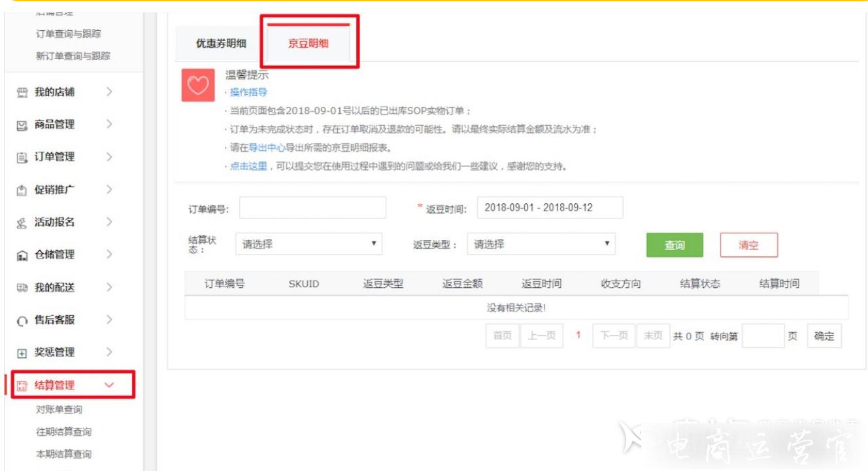Click the 转向第 page number field

pos(763,336)
